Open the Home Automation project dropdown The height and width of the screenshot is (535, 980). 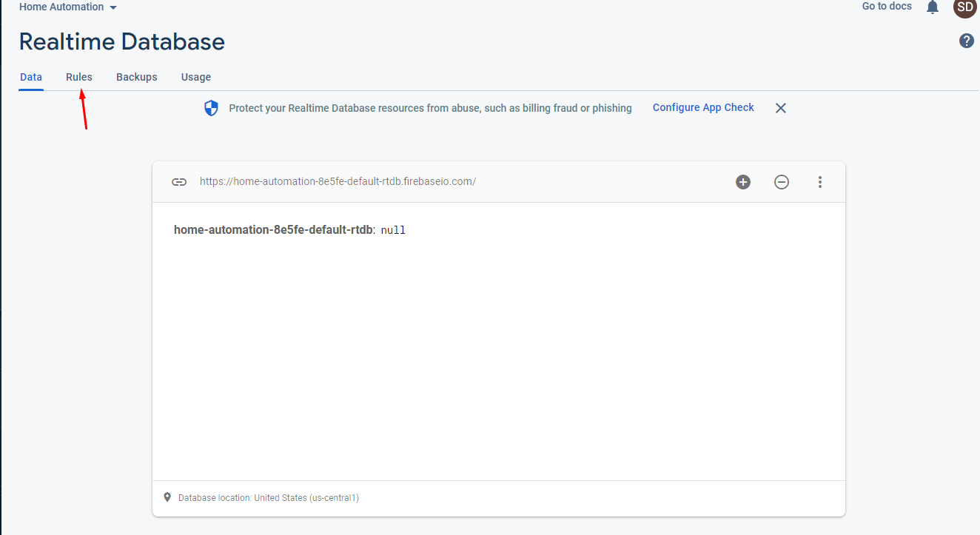click(68, 7)
